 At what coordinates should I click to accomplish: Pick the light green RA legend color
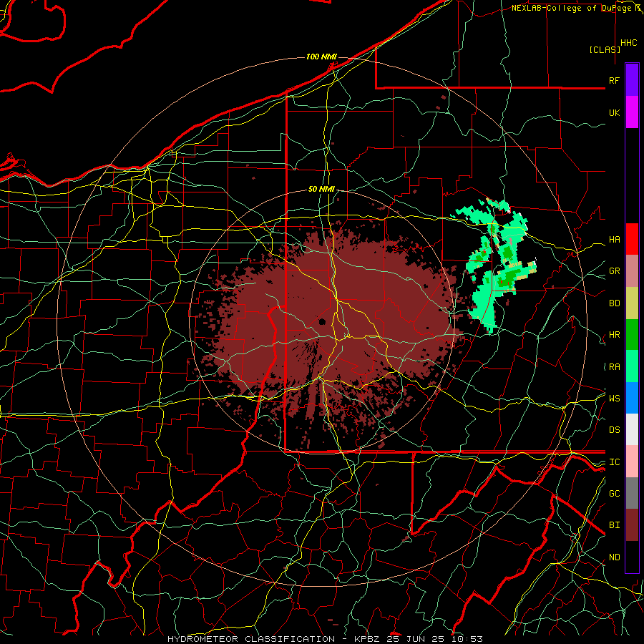click(632, 366)
